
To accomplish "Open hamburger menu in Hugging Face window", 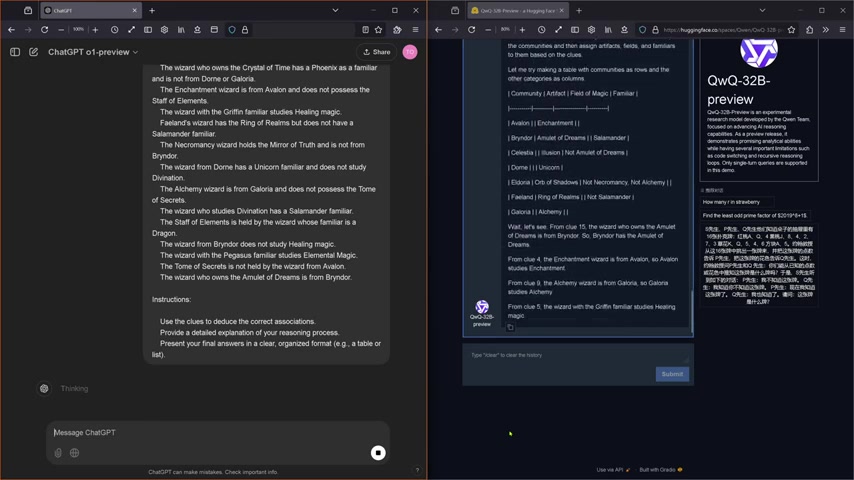I will pos(843,30).
